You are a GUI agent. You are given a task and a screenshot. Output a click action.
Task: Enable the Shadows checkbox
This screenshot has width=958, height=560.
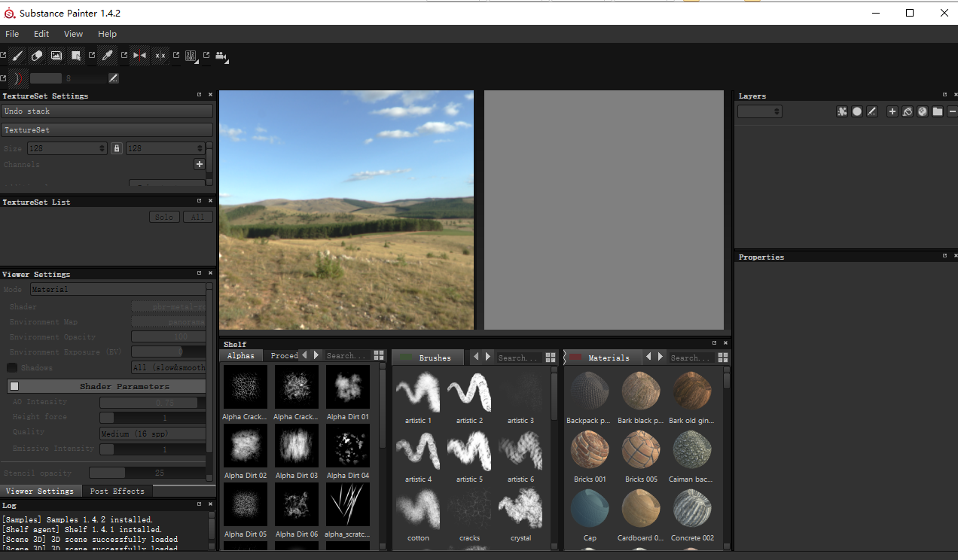12,367
